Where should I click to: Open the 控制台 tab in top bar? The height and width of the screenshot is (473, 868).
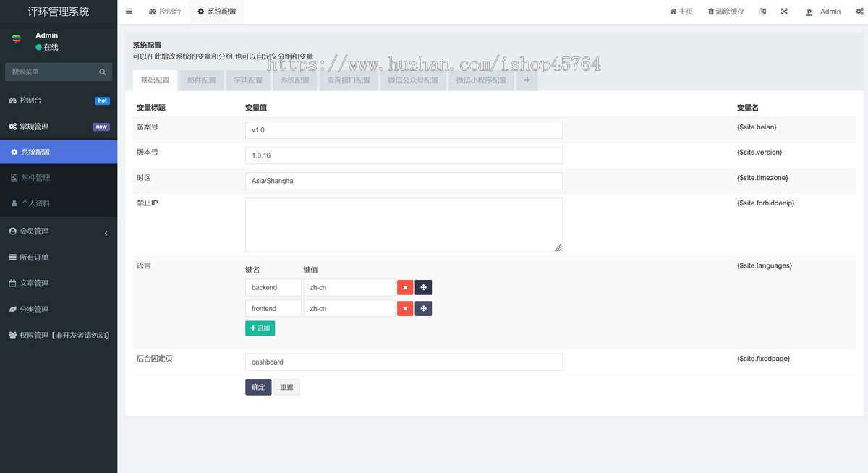pos(165,12)
